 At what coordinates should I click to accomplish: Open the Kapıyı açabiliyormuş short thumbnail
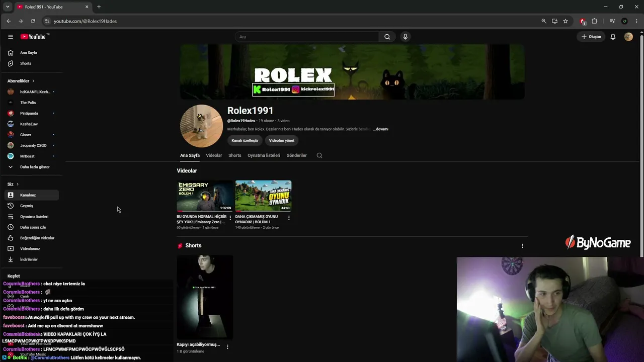pos(205,297)
